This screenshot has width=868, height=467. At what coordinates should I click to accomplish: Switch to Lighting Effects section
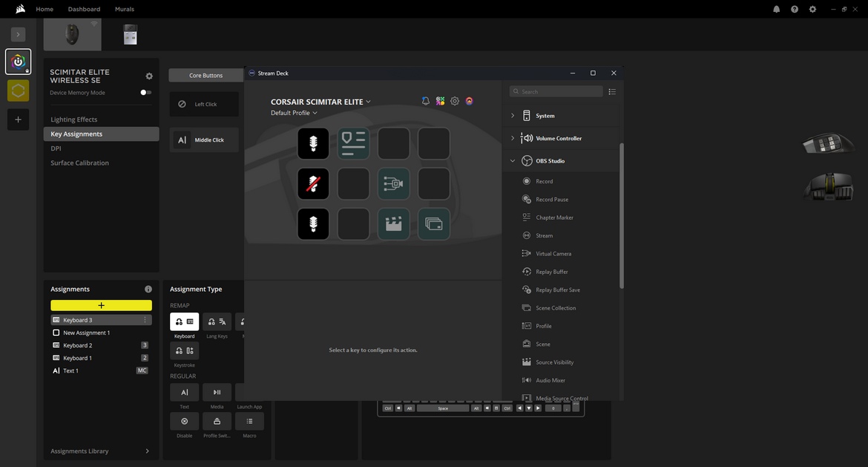pos(102,120)
